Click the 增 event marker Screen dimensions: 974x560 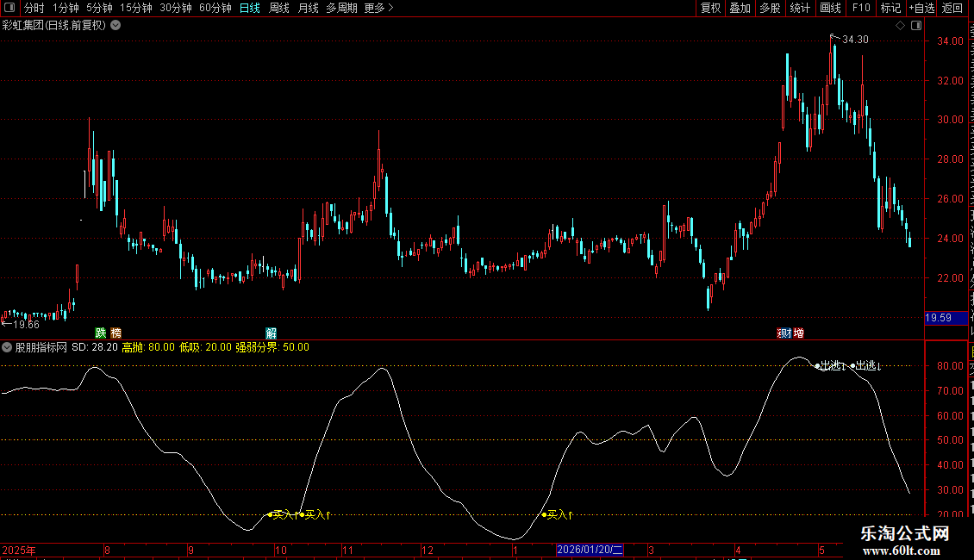click(x=798, y=333)
